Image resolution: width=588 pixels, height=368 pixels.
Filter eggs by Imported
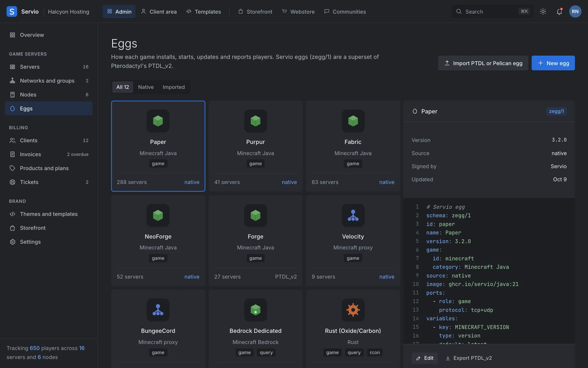[x=174, y=87]
